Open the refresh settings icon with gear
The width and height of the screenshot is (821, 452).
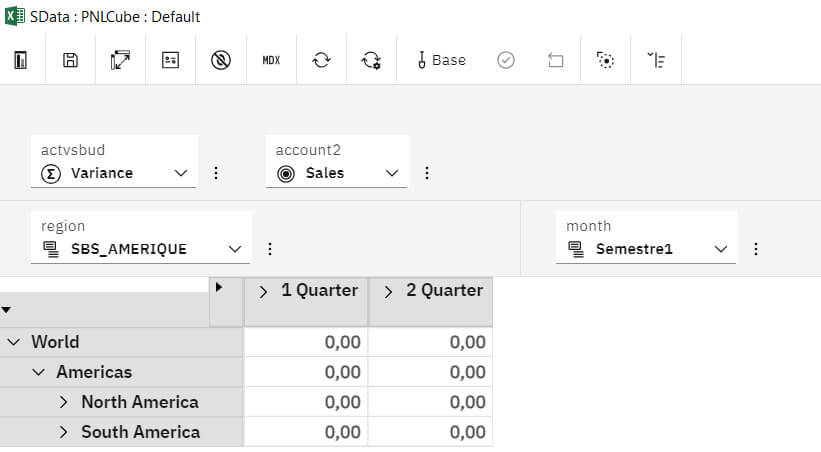[x=371, y=60]
